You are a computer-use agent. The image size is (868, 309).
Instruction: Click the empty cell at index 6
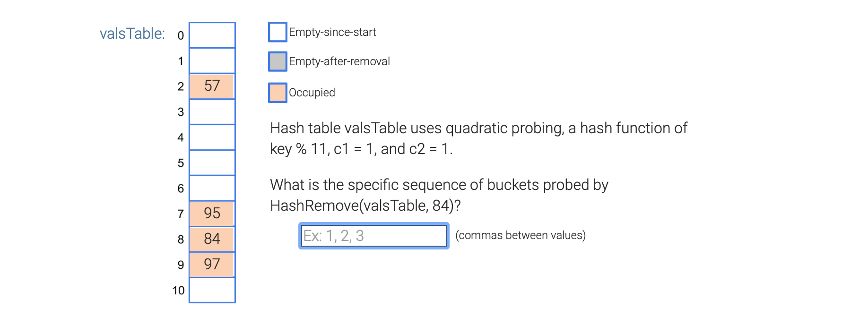[211, 188]
